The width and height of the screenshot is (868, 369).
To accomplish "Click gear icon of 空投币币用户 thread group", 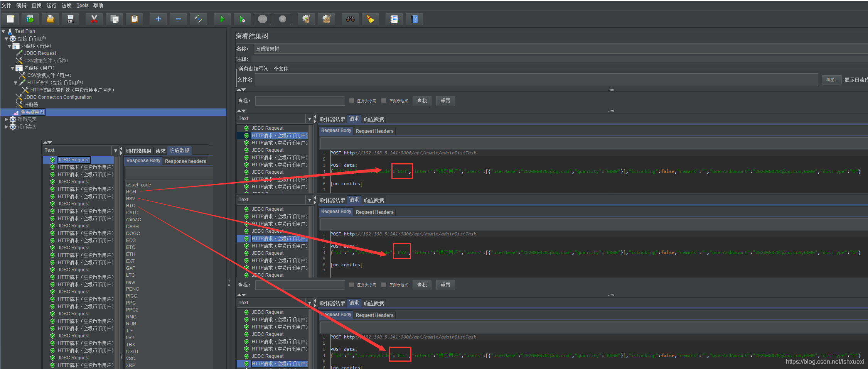I will click(x=13, y=39).
